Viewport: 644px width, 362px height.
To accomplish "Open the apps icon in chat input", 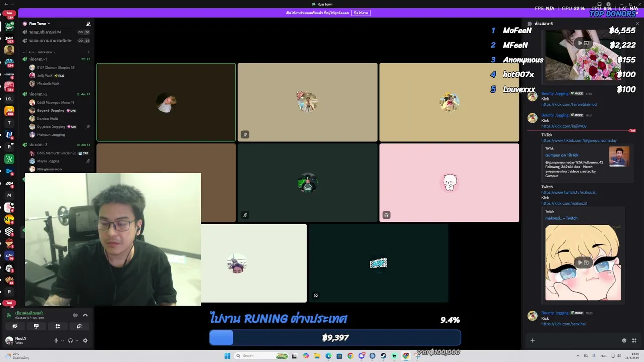I will [x=634, y=340].
